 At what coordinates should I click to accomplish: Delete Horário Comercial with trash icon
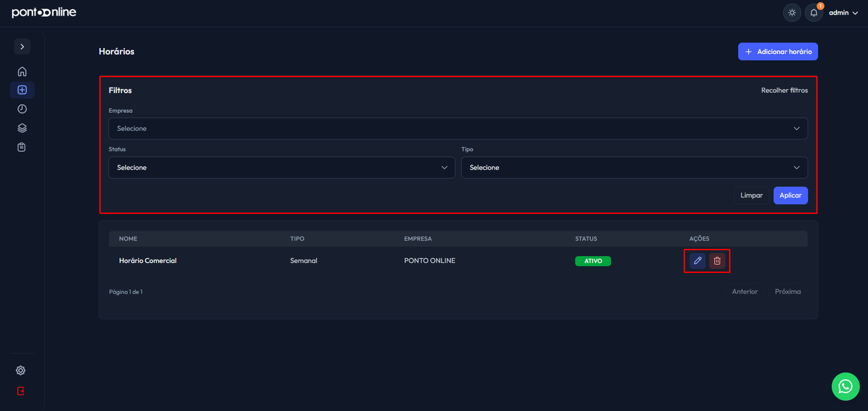coord(717,261)
